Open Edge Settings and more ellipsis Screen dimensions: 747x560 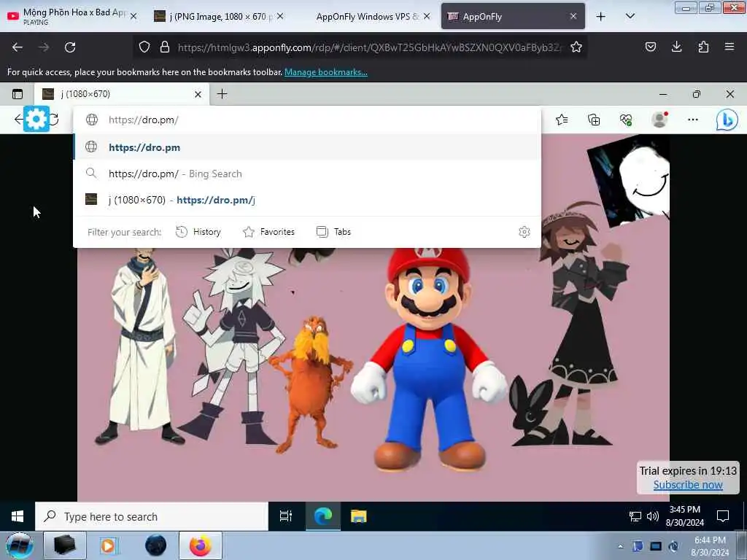pyautogui.click(x=693, y=120)
